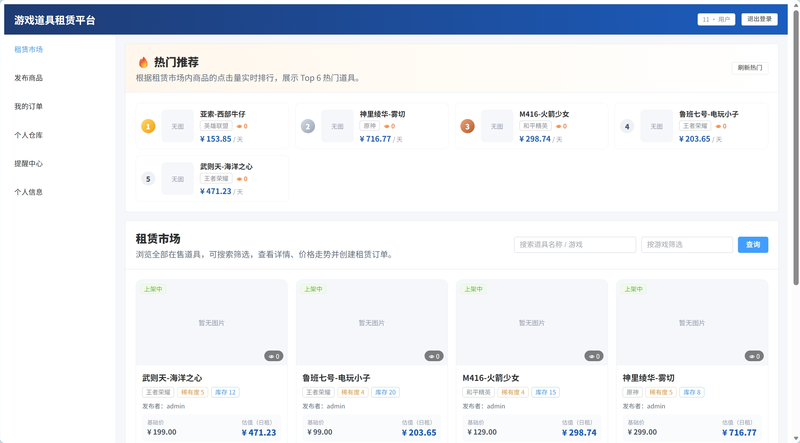Screen dimensions: 800x443
Task: Go to 发布商品 sidebar item
Action: (x=29, y=78)
